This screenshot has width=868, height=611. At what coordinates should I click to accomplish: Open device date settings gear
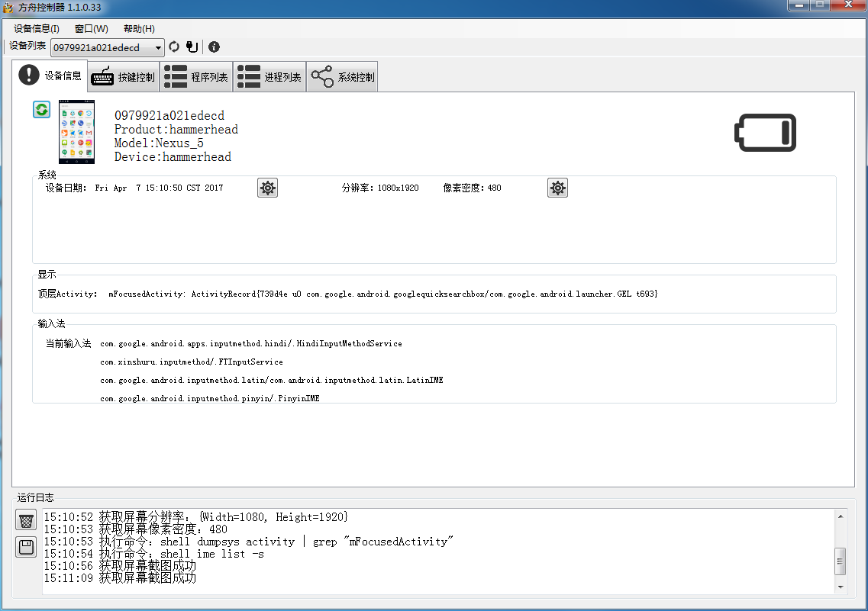tap(267, 188)
